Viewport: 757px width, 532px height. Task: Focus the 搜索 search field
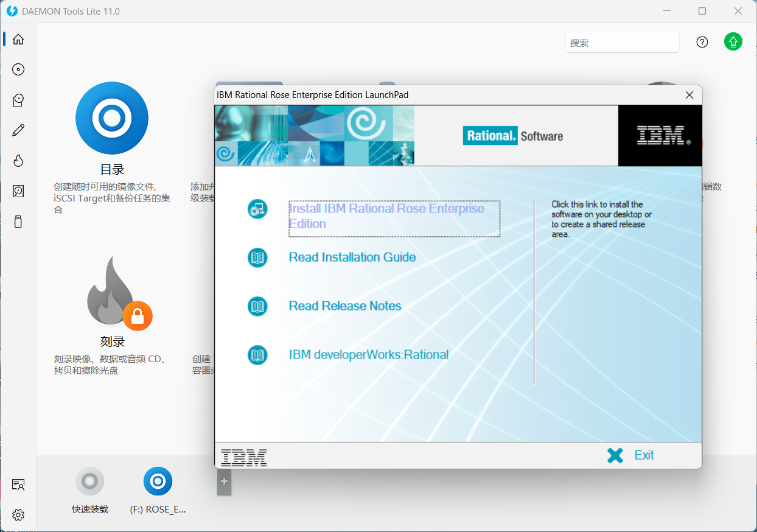622,43
